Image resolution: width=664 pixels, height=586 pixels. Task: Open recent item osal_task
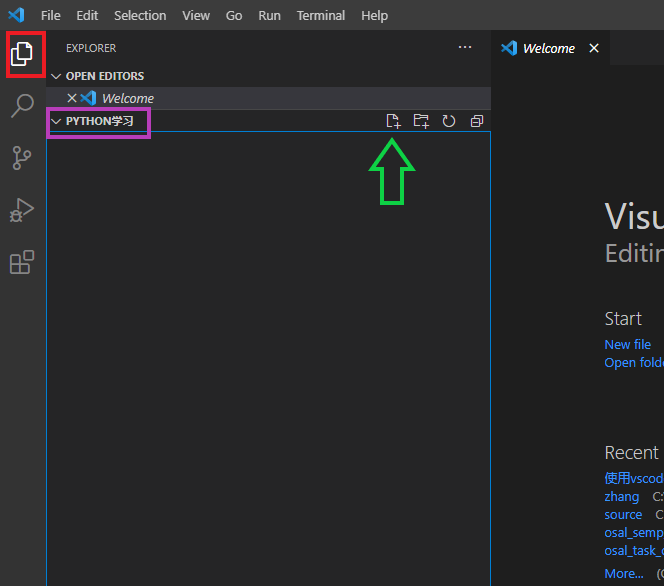[634, 551]
